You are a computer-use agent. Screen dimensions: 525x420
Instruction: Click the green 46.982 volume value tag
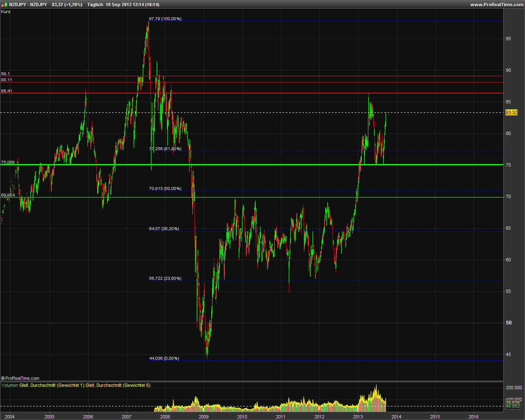pyautogui.click(x=512, y=406)
